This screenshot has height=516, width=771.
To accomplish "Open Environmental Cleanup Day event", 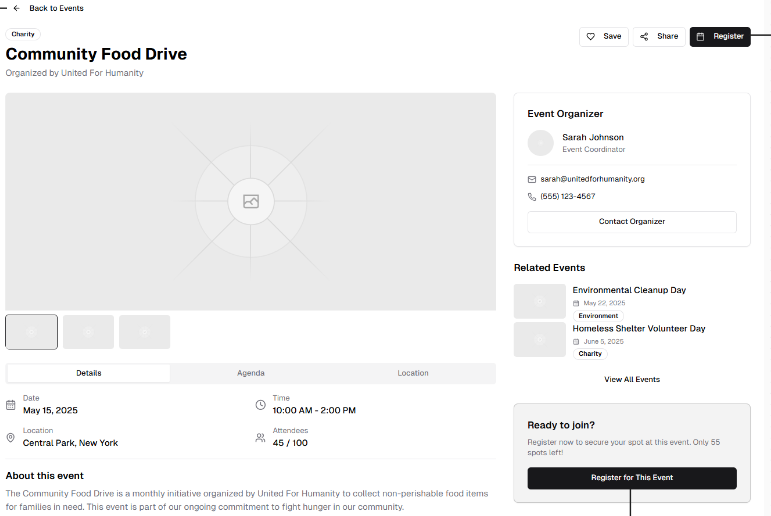I will pyautogui.click(x=629, y=290).
